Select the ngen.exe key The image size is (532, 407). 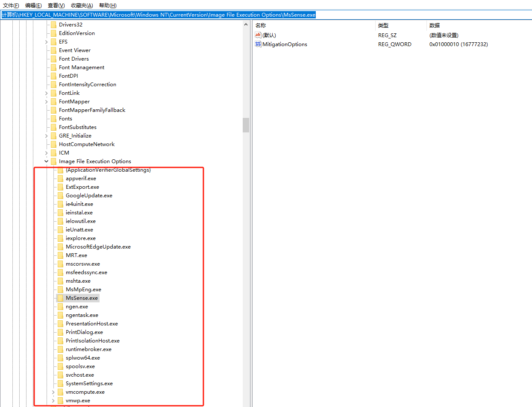point(77,307)
